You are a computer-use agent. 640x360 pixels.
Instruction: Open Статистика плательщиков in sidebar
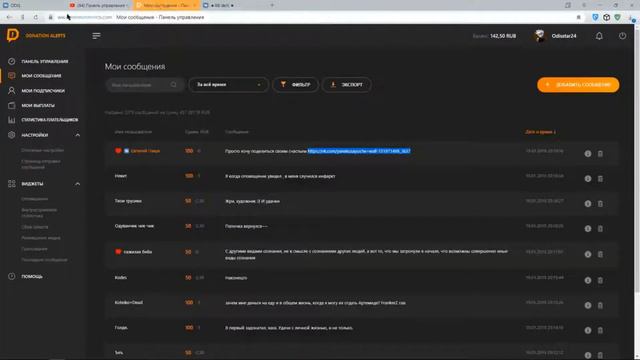[50, 120]
